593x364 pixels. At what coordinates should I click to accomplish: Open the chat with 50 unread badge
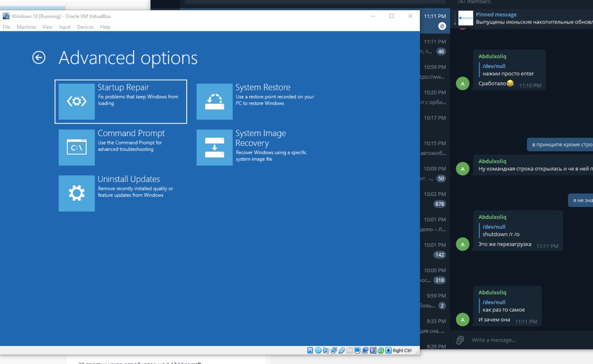pyautogui.click(x=435, y=174)
